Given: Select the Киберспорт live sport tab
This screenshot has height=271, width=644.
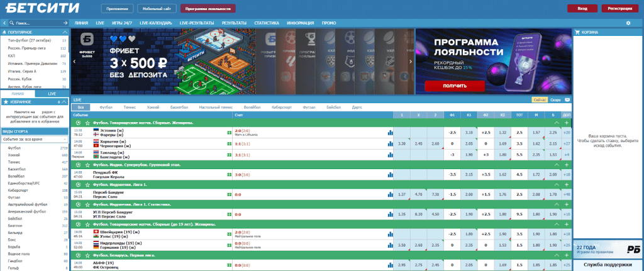Looking at the screenshot, I should [282, 107].
